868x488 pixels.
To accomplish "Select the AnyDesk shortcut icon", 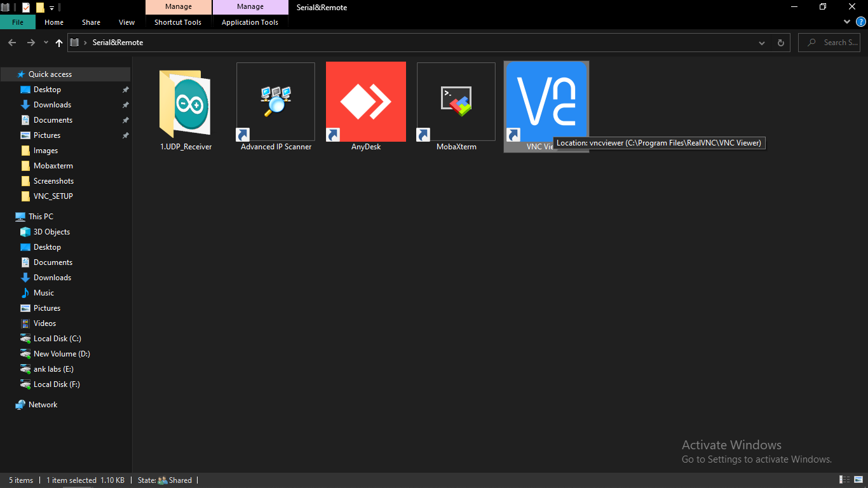I will [366, 102].
